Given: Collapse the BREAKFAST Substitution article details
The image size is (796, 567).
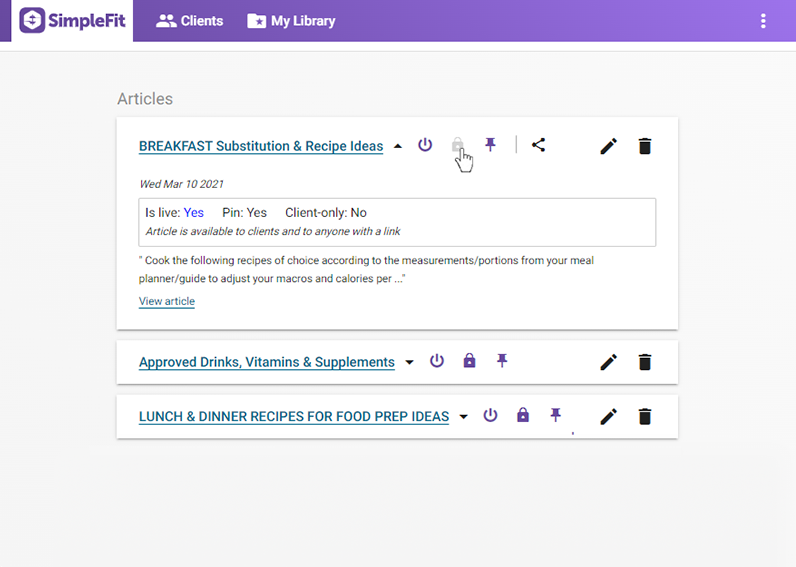Looking at the screenshot, I should [x=398, y=146].
